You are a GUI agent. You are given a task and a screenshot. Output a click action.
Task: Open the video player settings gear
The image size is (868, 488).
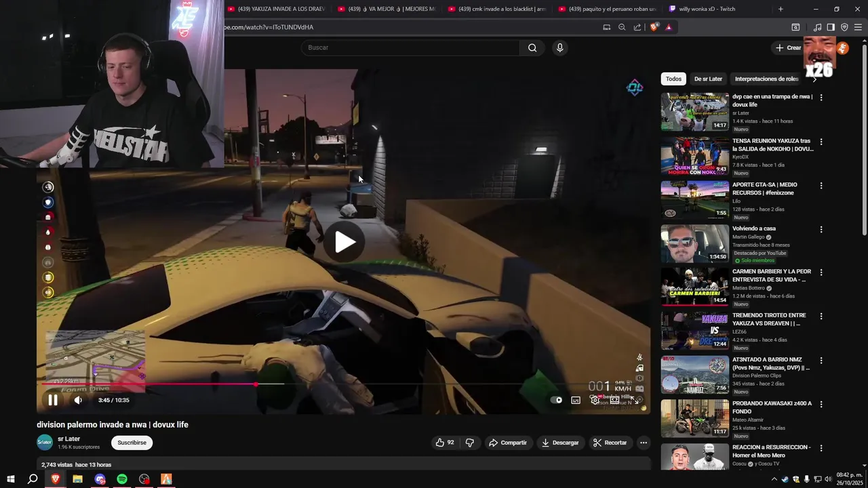[595, 400]
